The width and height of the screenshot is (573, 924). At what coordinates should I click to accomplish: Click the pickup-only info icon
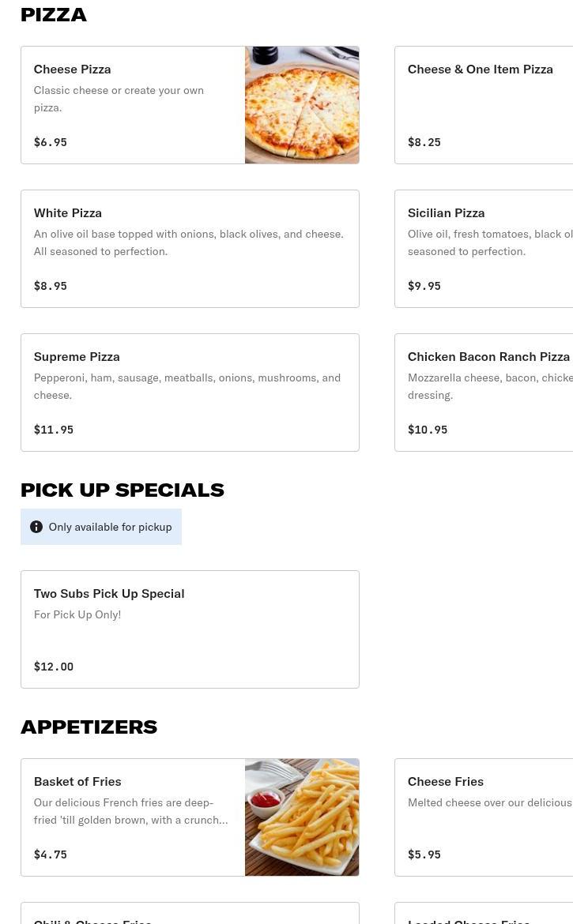(x=36, y=527)
